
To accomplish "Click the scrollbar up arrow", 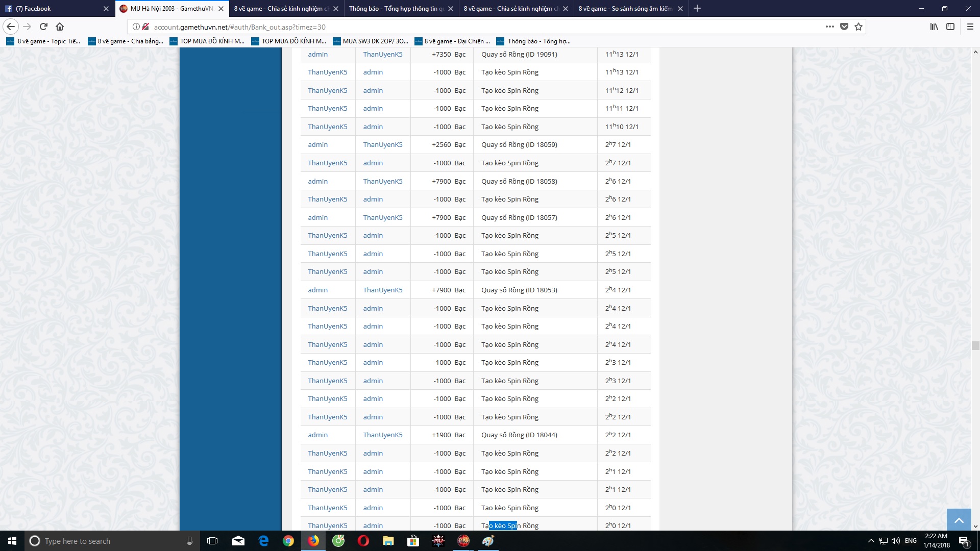I will coord(975,52).
